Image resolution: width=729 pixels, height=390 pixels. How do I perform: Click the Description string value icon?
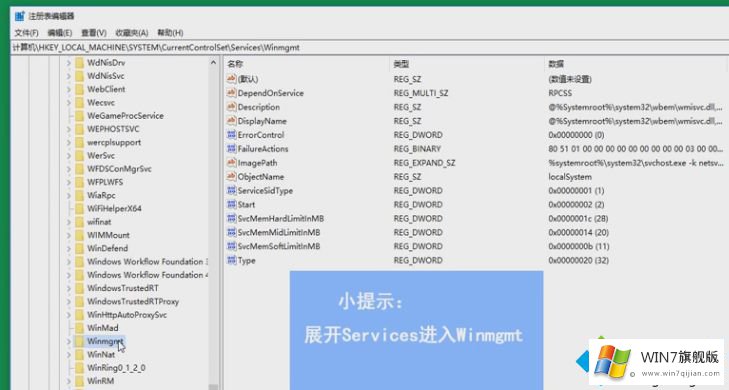[231, 107]
